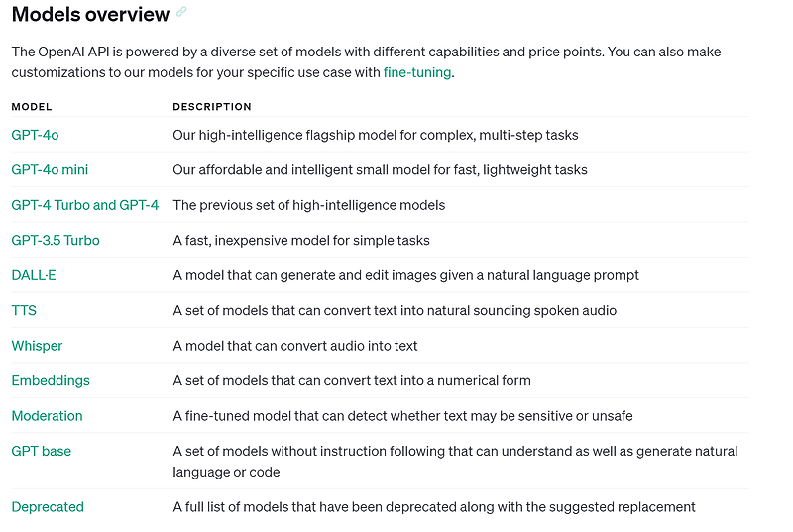Open the GPT-3.5 Turbo link
This screenshot has height=532, width=793.
[56, 240]
